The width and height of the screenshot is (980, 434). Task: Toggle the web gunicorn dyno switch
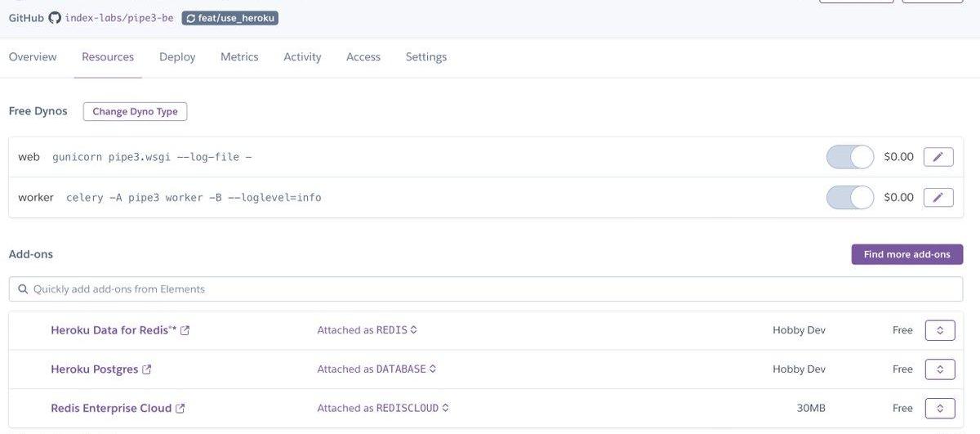(849, 156)
